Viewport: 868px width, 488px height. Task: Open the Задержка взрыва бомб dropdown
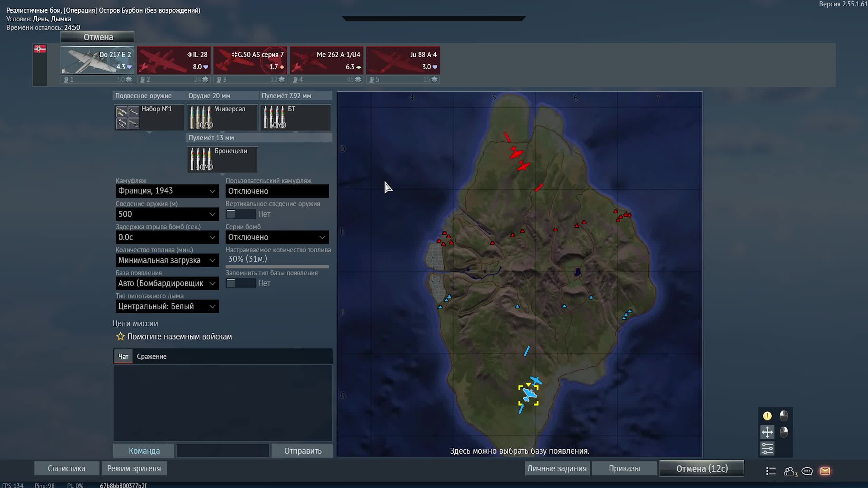point(167,237)
